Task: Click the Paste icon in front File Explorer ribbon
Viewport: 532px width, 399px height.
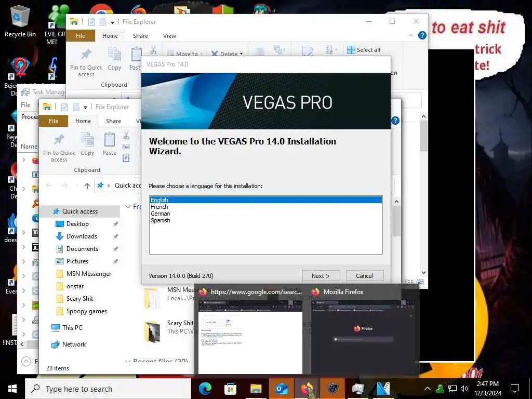Action: [x=109, y=144]
